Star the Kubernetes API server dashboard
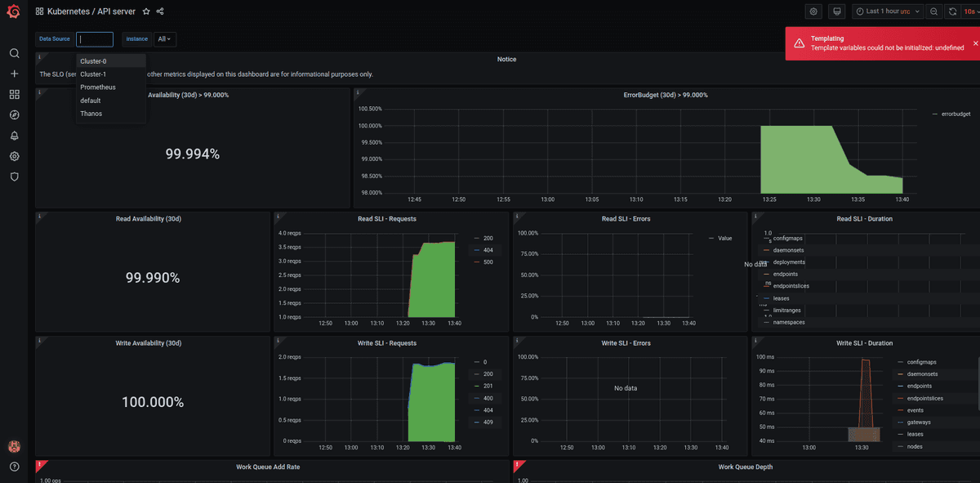Screen dimensions: 980x483 tap(146, 11)
